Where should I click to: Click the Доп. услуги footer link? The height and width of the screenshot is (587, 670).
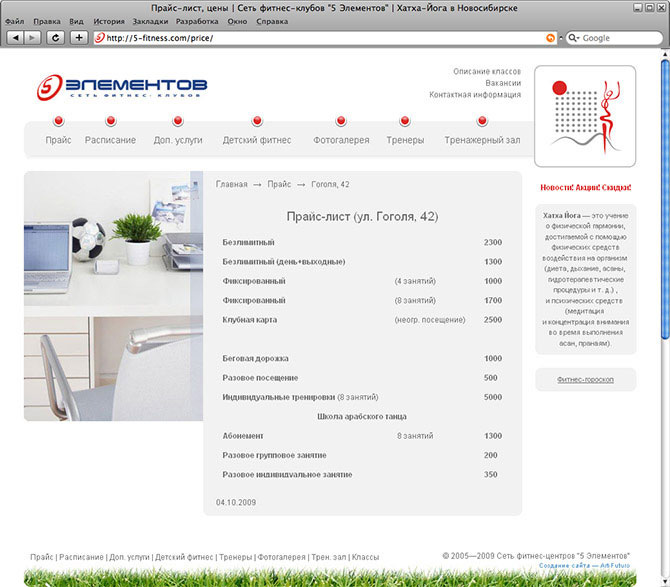pos(129,557)
